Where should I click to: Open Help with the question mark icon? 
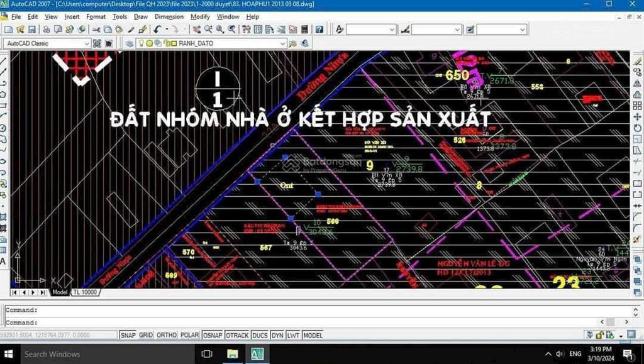point(319,30)
